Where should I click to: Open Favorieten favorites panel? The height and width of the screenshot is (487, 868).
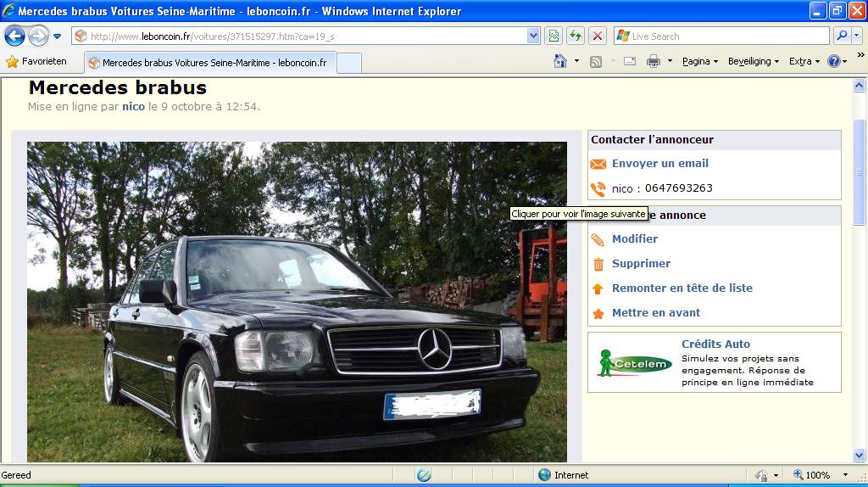point(36,61)
